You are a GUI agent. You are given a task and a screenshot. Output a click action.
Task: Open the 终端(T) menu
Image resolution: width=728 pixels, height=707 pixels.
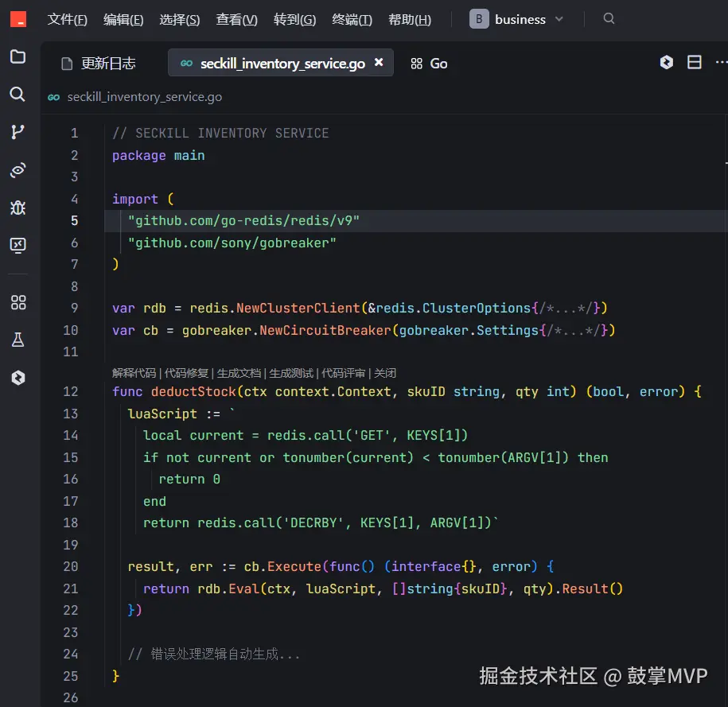352,20
